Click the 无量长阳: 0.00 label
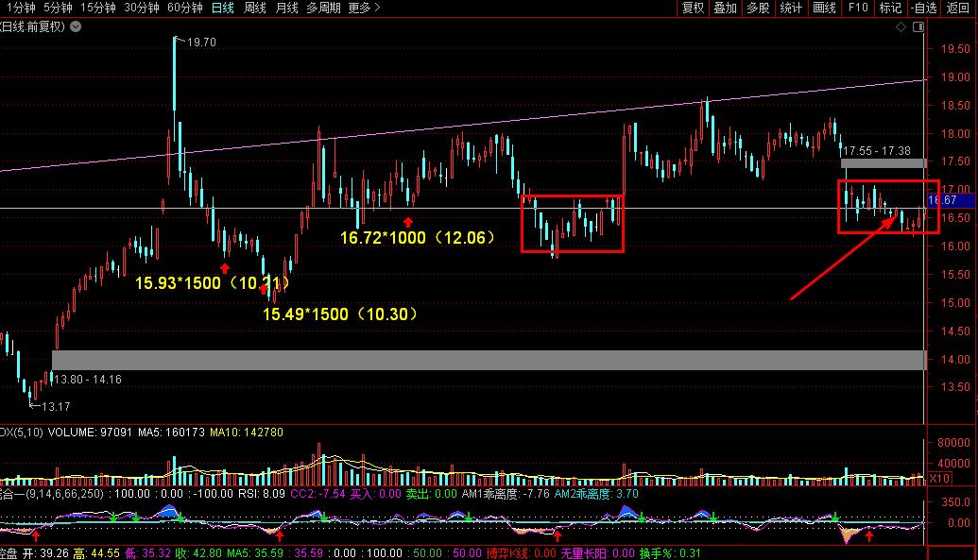The height and width of the screenshot is (560, 978). click(597, 553)
